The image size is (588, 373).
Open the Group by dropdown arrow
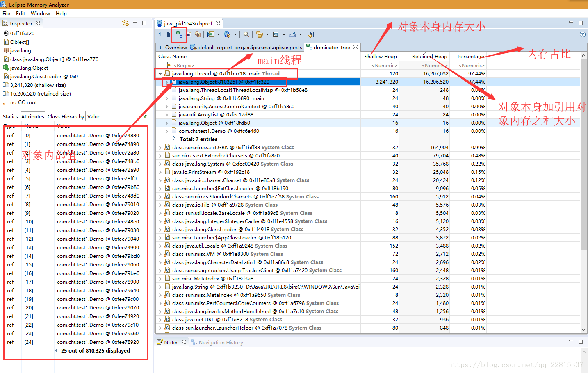click(x=267, y=34)
